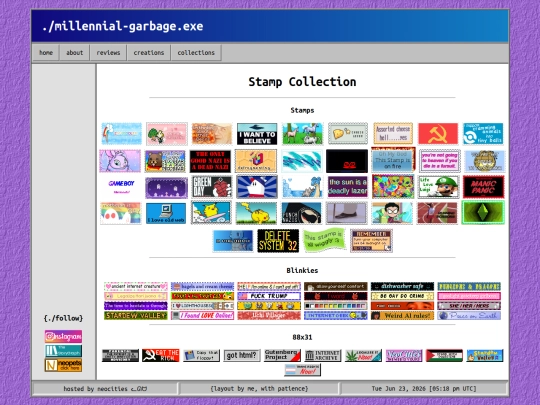The height and width of the screenshot is (405, 540).
Task: Click the trans flag 'Now!' 88x31 button
Action: (x=302, y=370)
